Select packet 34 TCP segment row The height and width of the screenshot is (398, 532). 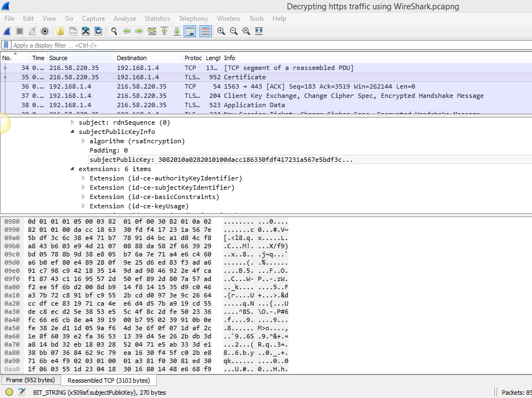(x=266, y=68)
